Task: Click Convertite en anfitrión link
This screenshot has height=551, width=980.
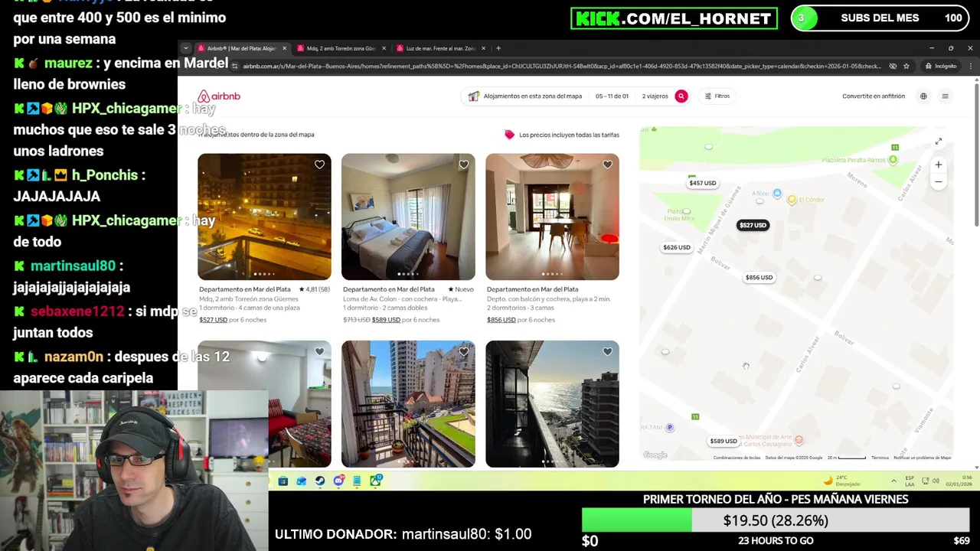Action: point(873,96)
